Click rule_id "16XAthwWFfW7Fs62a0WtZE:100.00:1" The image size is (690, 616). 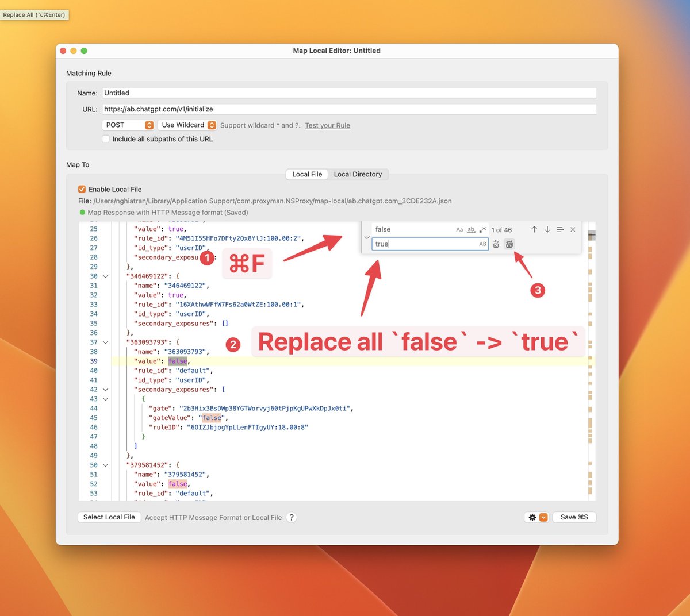(x=240, y=305)
